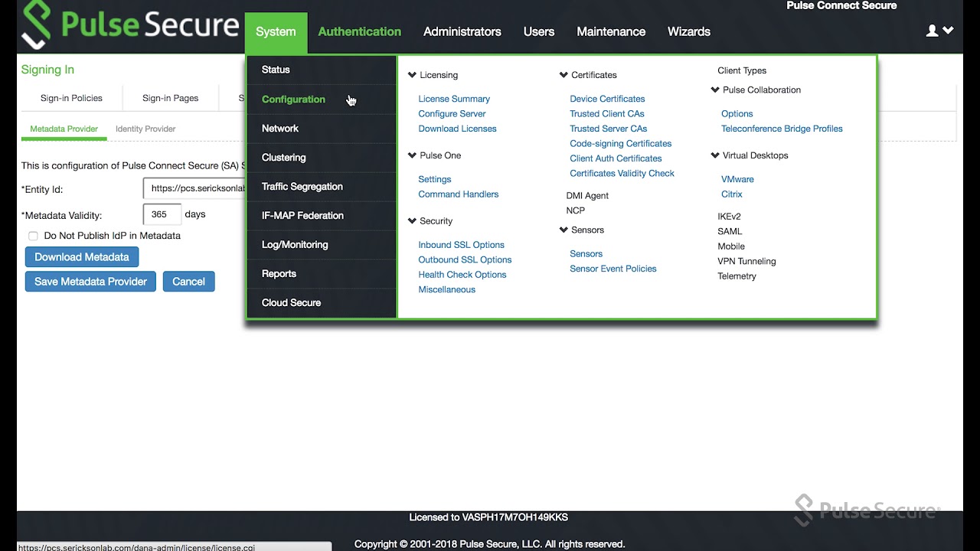Select Log/Monitoring menu entry
The image size is (980, 551).
pos(322,245)
